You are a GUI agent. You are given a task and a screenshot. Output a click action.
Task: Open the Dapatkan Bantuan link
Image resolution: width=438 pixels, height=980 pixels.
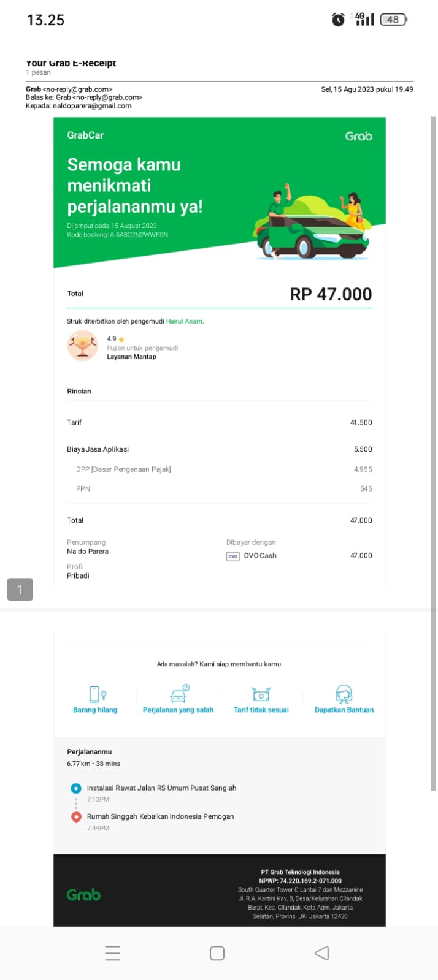(x=344, y=710)
